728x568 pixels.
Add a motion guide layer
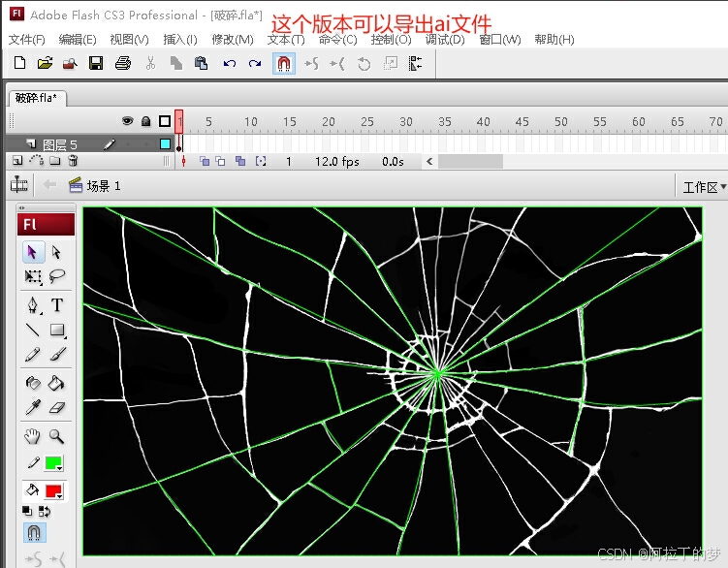tap(36, 160)
